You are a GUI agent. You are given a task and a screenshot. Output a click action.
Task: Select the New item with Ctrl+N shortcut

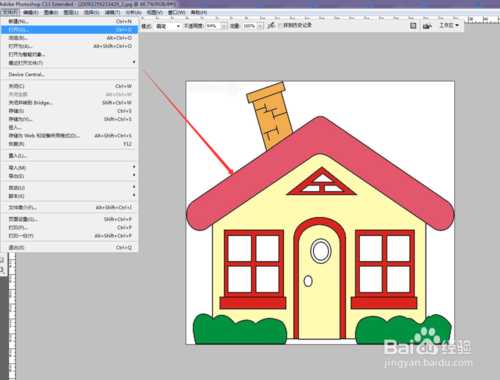(69, 21)
